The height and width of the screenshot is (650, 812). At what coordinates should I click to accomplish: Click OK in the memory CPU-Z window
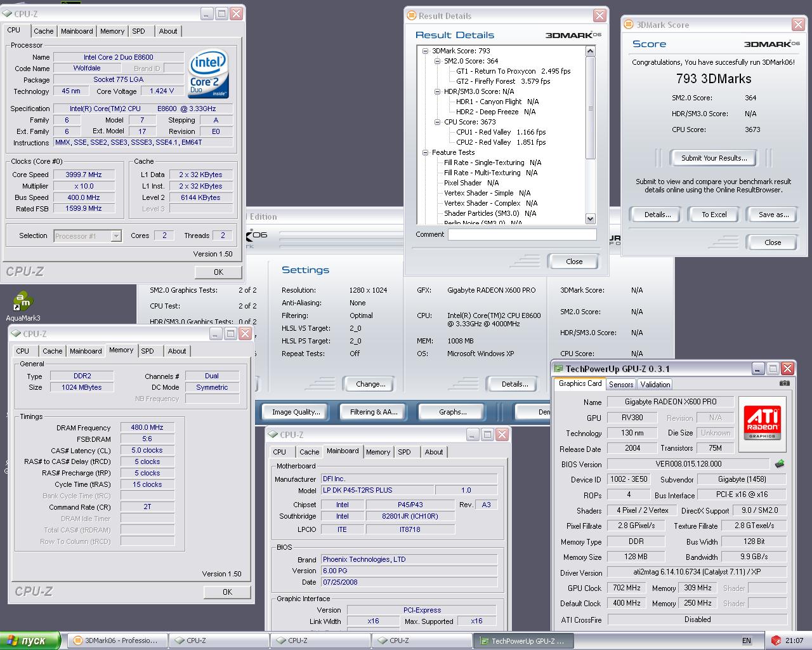[227, 592]
